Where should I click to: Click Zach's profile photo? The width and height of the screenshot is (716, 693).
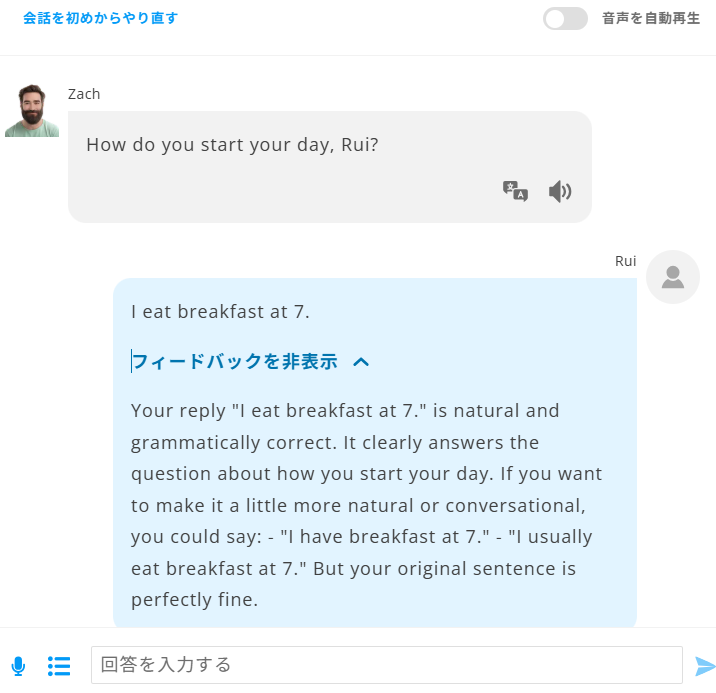pos(32,111)
